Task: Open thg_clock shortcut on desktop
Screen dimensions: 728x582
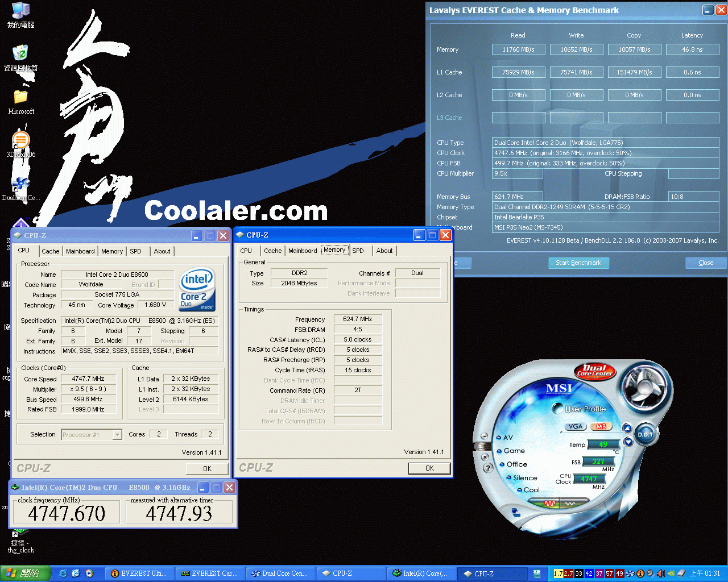Action: (x=21, y=541)
